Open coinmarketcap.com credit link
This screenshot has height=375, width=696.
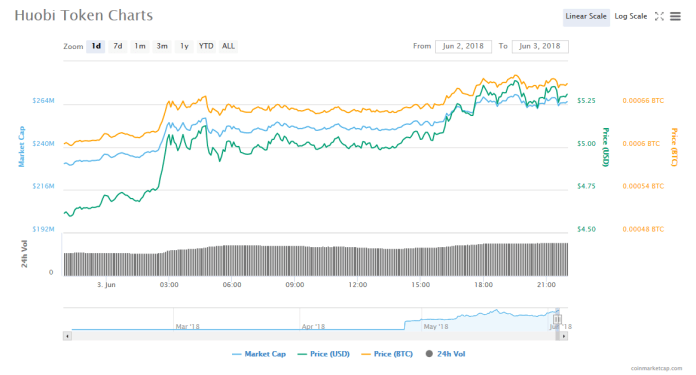[x=656, y=368]
